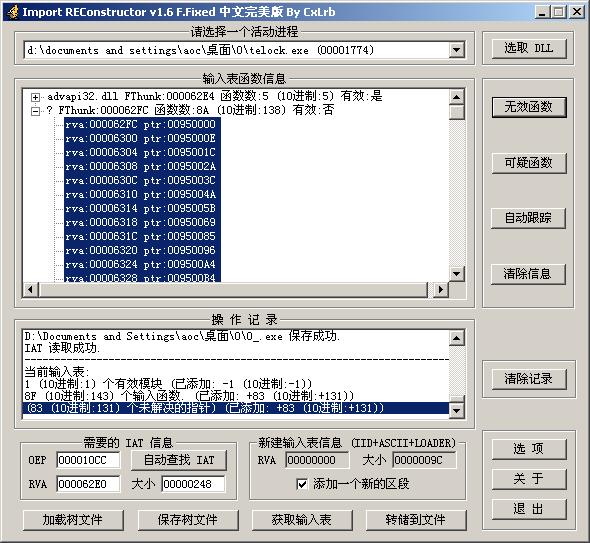
Task: Click the IAT 大小 field 00000248
Action: click(193, 484)
